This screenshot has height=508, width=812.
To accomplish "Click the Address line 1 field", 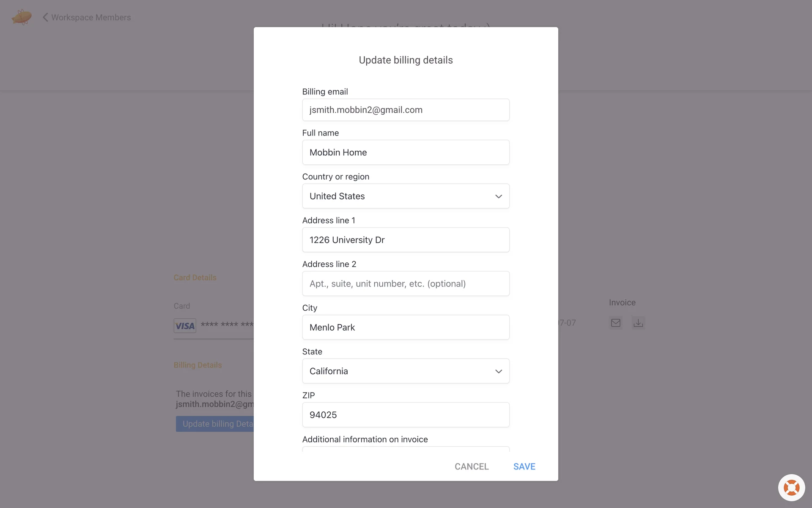I will coord(405,240).
